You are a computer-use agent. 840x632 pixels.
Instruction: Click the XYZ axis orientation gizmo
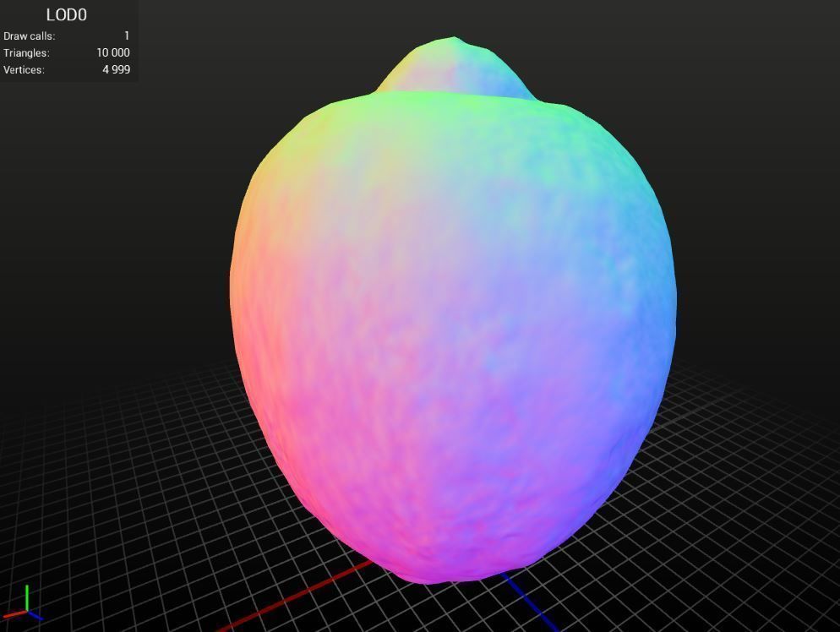[x=24, y=602]
